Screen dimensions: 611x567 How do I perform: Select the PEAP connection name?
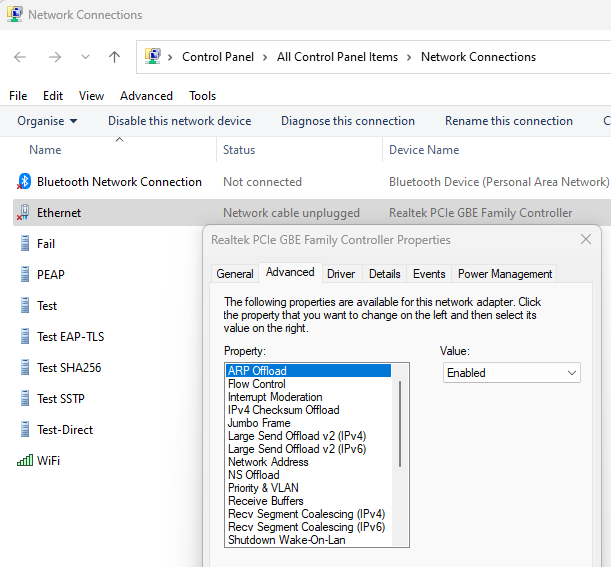coord(51,275)
